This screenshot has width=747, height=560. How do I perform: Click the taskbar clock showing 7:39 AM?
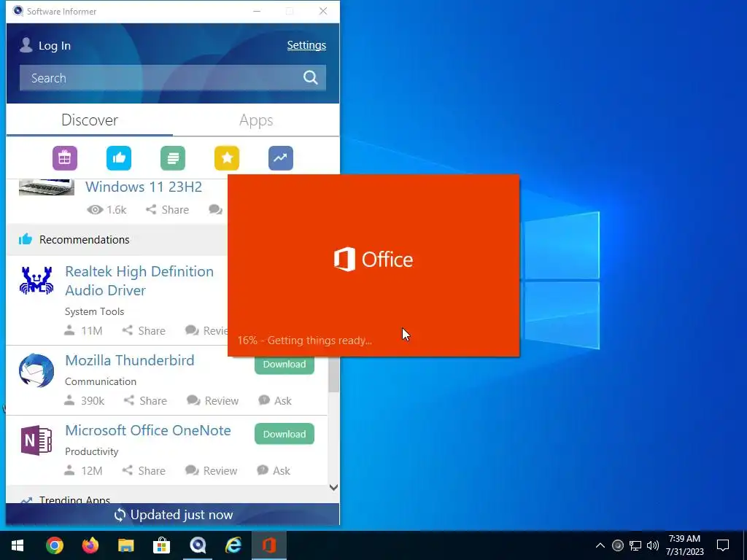pos(684,545)
